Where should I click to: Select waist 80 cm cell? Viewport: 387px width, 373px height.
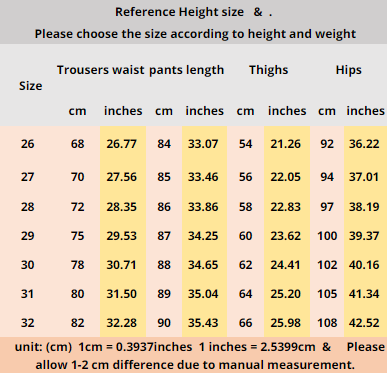coord(77,294)
